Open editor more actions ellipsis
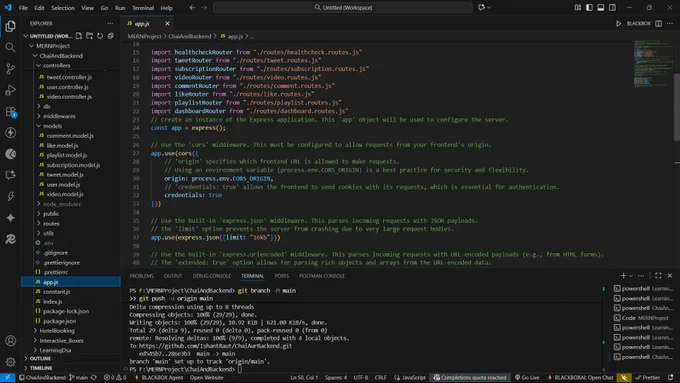This screenshot has height=383, width=680. click(670, 23)
